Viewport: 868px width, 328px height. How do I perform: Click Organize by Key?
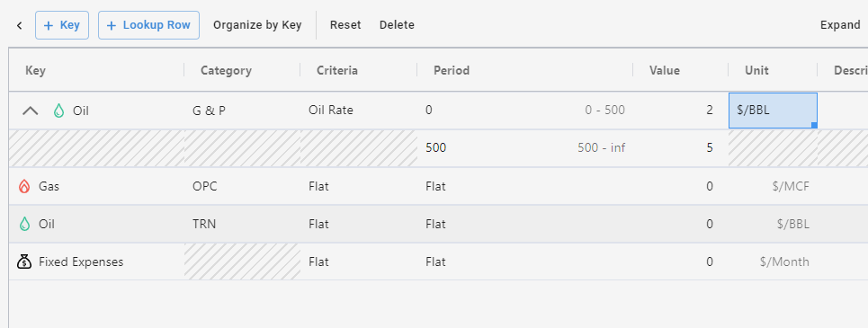tap(257, 25)
